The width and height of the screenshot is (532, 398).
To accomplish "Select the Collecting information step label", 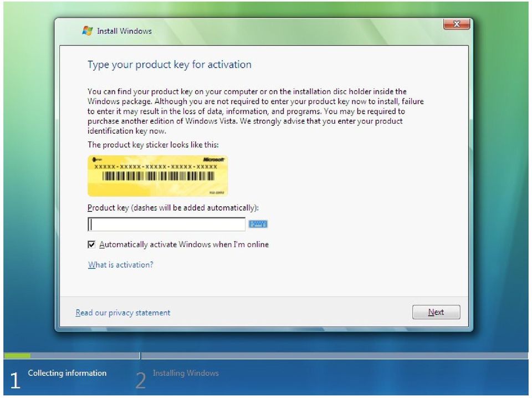I will [67, 373].
